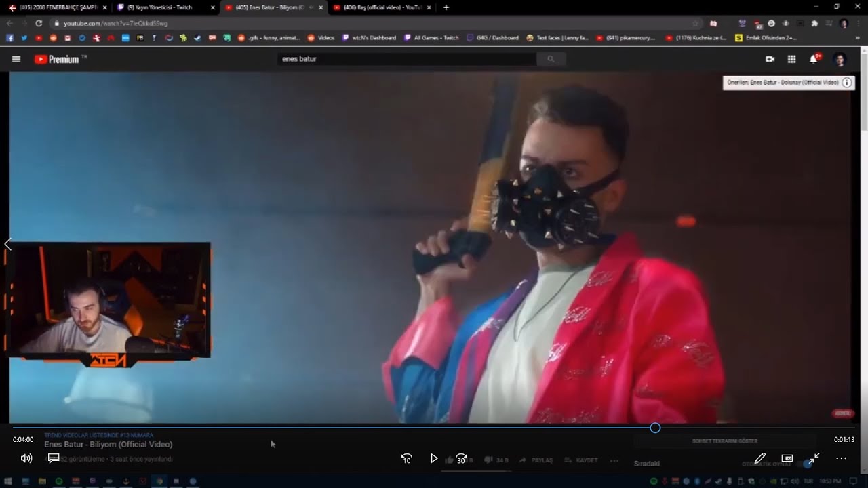This screenshot has width=868, height=488.
Task: Open the suggested video info card icon
Action: pos(847,83)
